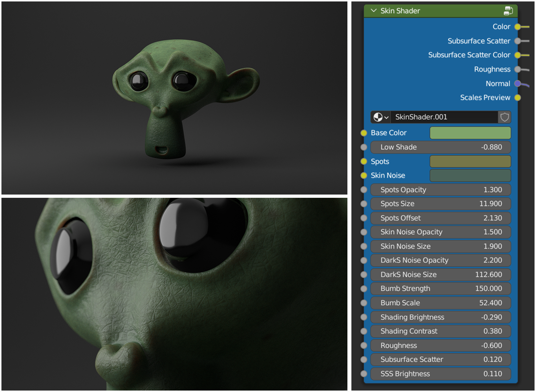Click the Roughness output socket
Screen dimensions: 536x392
[517, 69]
